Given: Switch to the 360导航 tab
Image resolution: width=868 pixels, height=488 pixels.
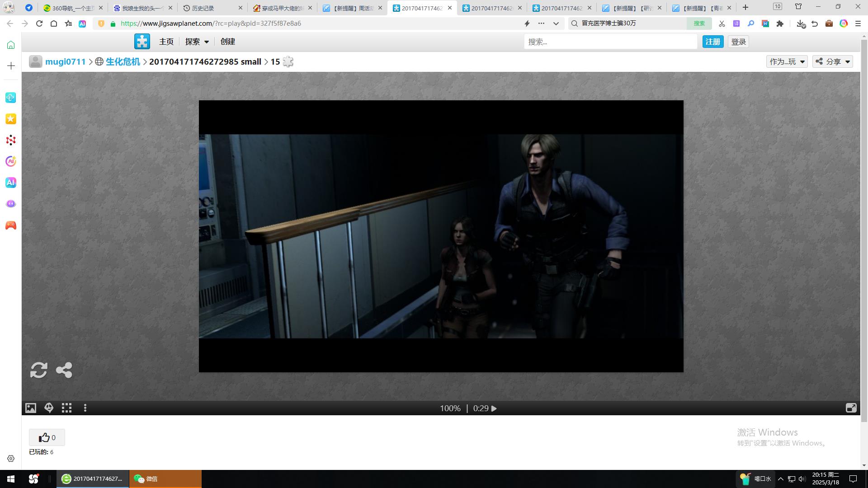Looking at the screenshot, I should [x=73, y=8].
